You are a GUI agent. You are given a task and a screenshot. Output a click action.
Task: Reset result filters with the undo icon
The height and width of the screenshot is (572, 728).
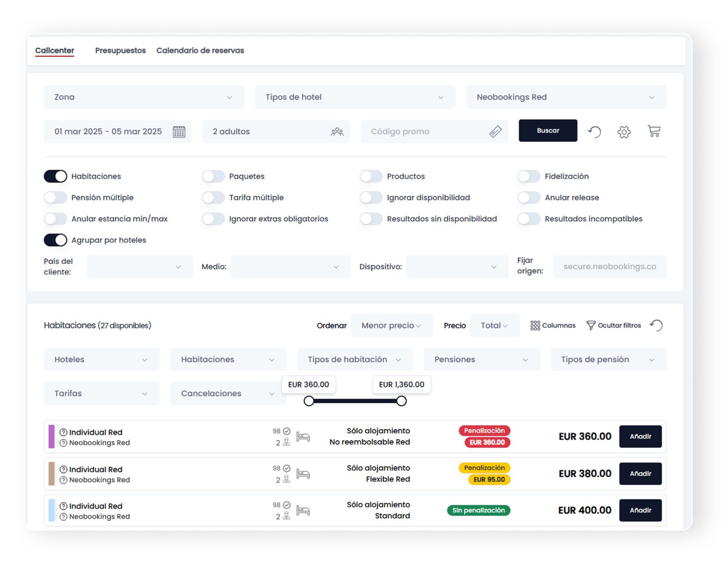pos(656,326)
